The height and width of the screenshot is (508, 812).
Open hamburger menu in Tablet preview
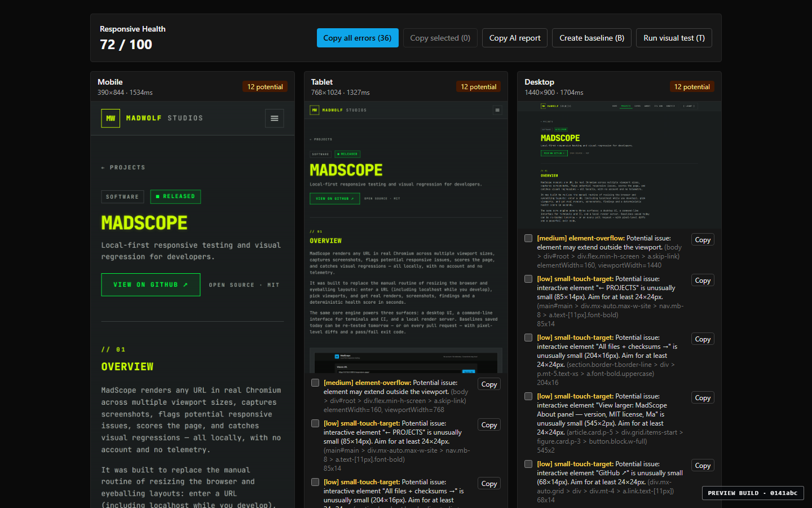[x=497, y=110]
